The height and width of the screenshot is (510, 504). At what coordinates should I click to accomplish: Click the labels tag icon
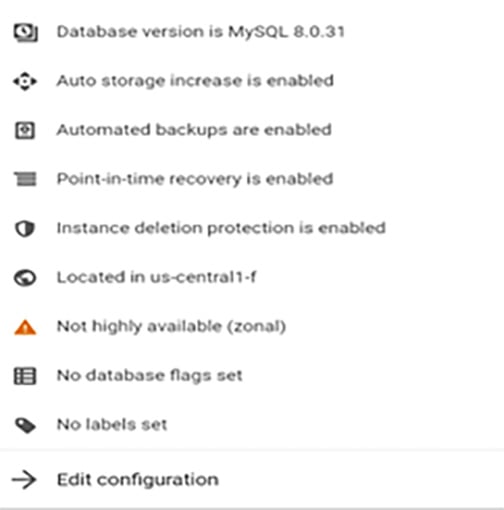[25, 425]
